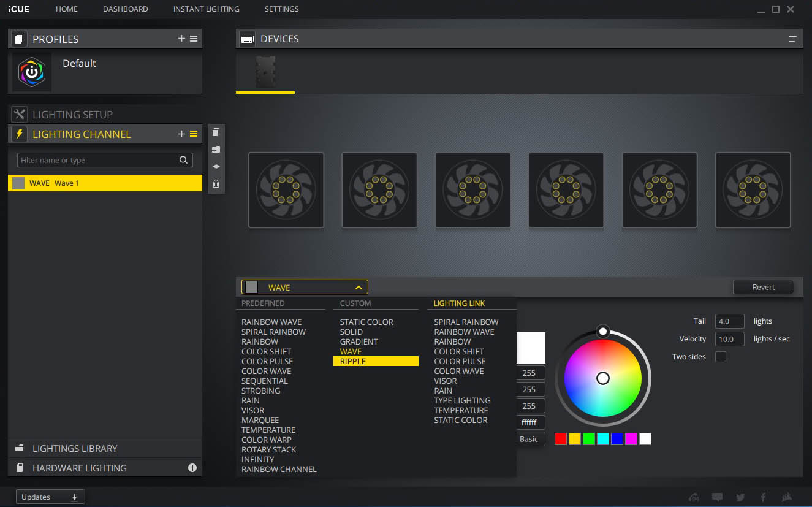This screenshot has height=507, width=812.
Task: Pick the white color swatch
Action: tap(645, 439)
